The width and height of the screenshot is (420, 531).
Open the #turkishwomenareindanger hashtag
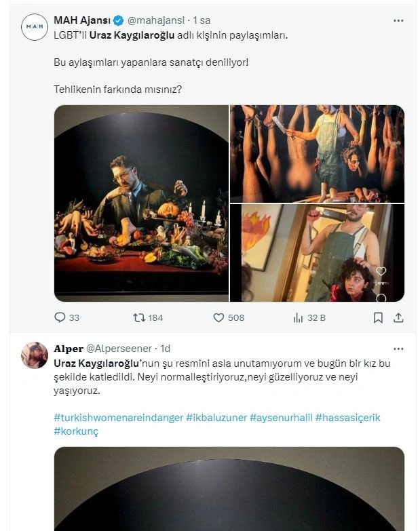pos(117,418)
